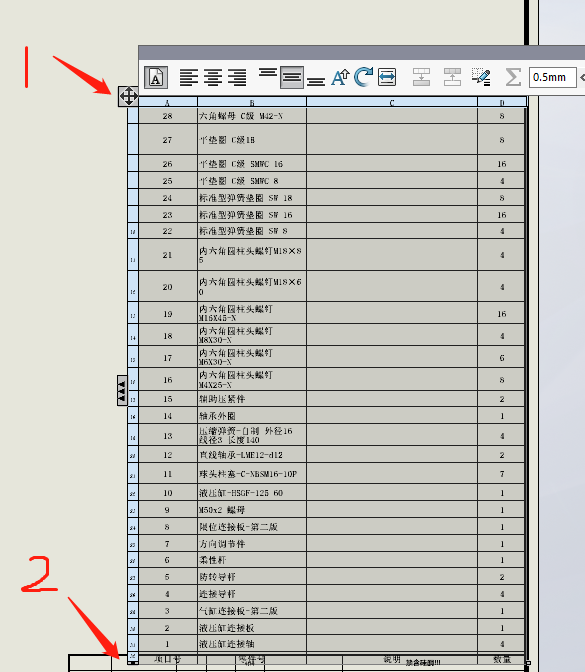Image resolution: width=585 pixels, height=672 pixels.
Task: Toggle the use document font button
Action: click(156, 78)
